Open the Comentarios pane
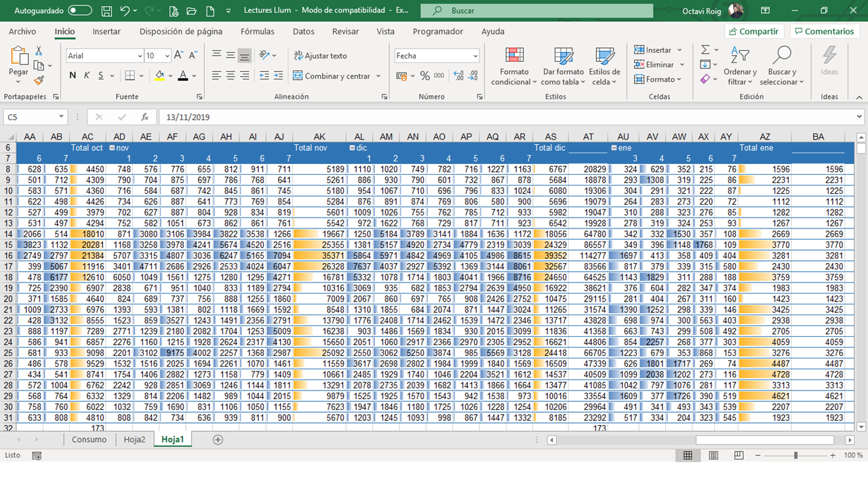Image resolution: width=868 pixels, height=488 pixels. click(824, 31)
